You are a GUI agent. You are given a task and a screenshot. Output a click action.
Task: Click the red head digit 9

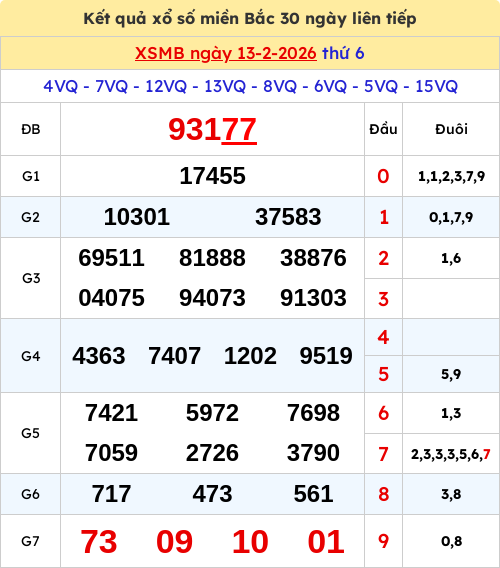point(383,541)
